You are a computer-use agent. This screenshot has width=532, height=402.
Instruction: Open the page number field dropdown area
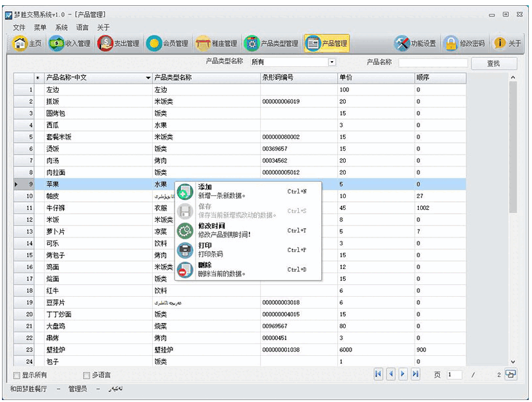454,374
